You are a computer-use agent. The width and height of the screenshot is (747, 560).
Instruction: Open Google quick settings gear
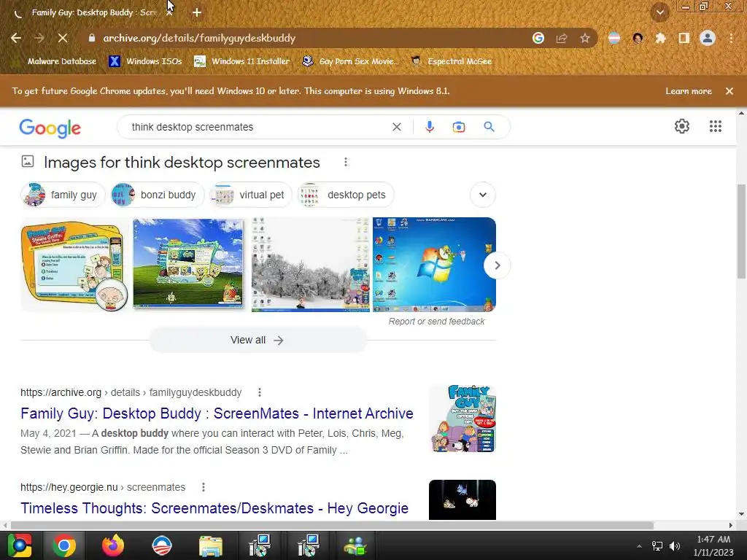[682, 126]
